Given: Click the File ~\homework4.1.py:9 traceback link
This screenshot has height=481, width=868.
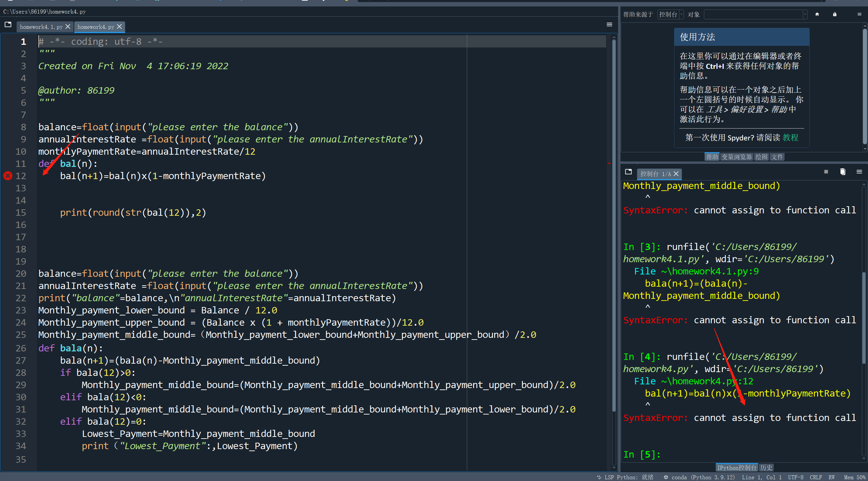Looking at the screenshot, I should pyautogui.click(x=696, y=271).
